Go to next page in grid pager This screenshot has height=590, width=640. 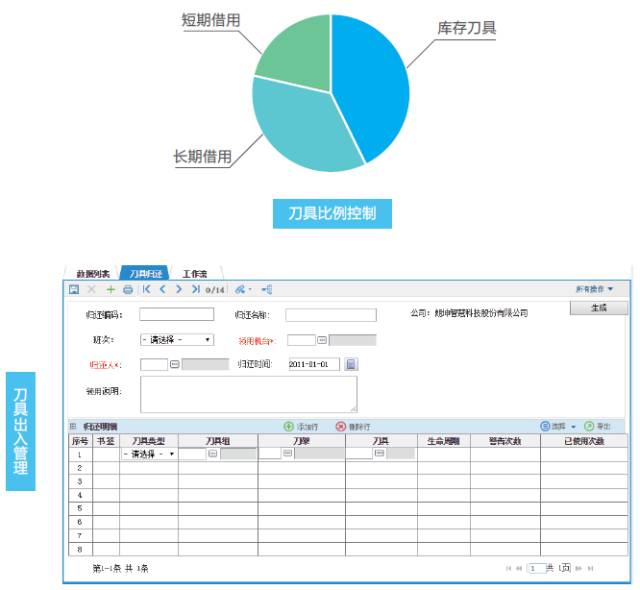pos(579,568)
